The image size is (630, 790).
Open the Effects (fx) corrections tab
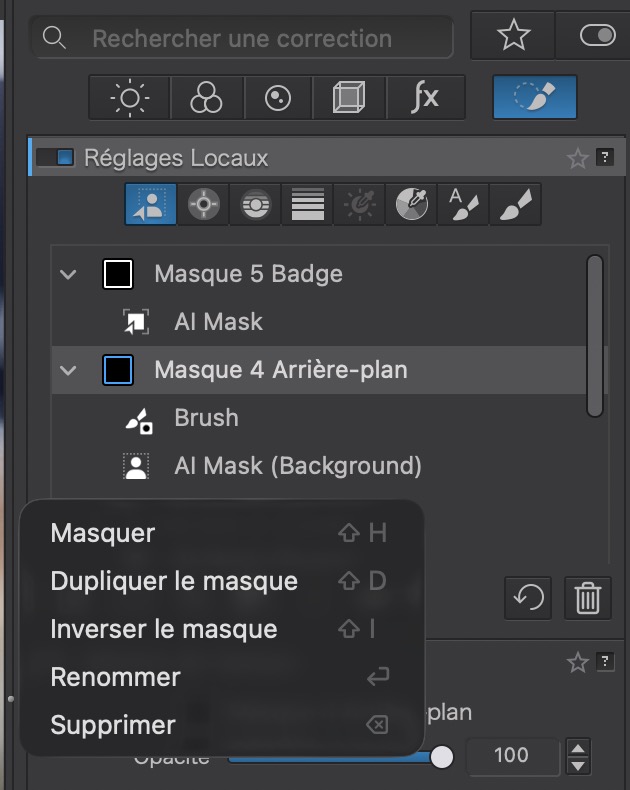point(425,98)
